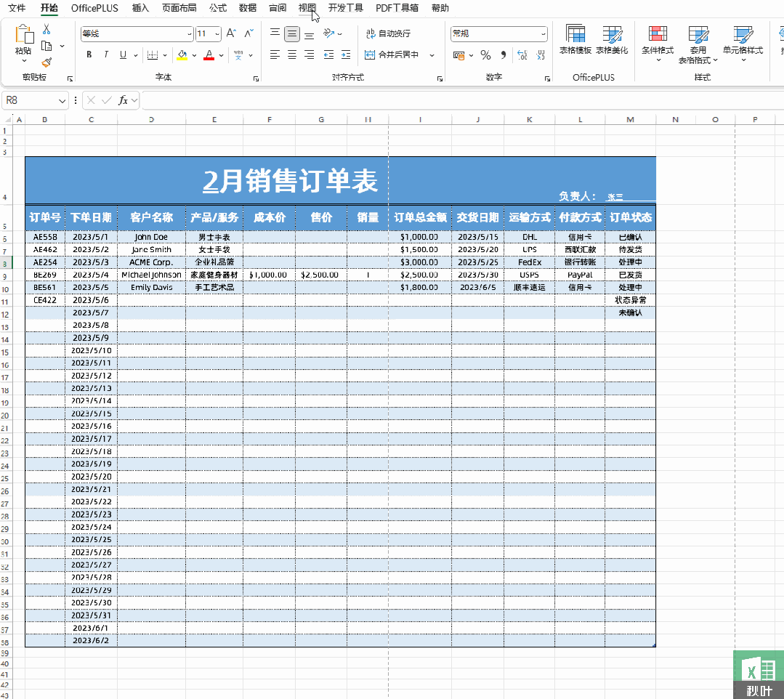The height and width of the screenshot is (699, 784).
Task: Click the Paste clipboard icon
Action: (23, 35)
